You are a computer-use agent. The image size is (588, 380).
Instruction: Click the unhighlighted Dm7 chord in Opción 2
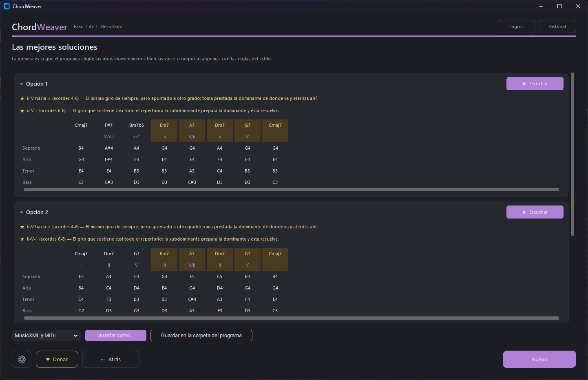109,254
